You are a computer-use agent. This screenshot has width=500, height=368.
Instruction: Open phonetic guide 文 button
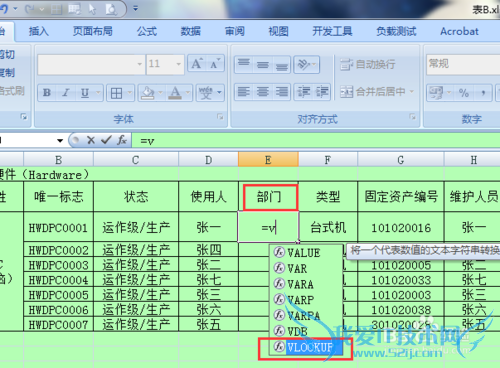coord(206,93)
